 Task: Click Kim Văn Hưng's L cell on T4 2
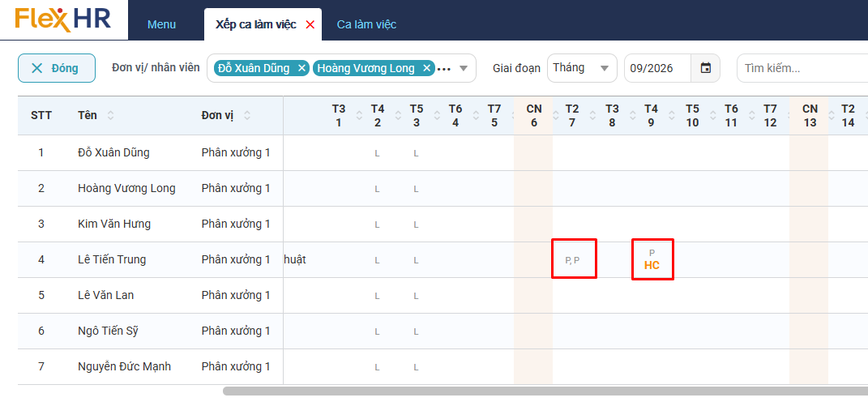[x=377, y=224]
